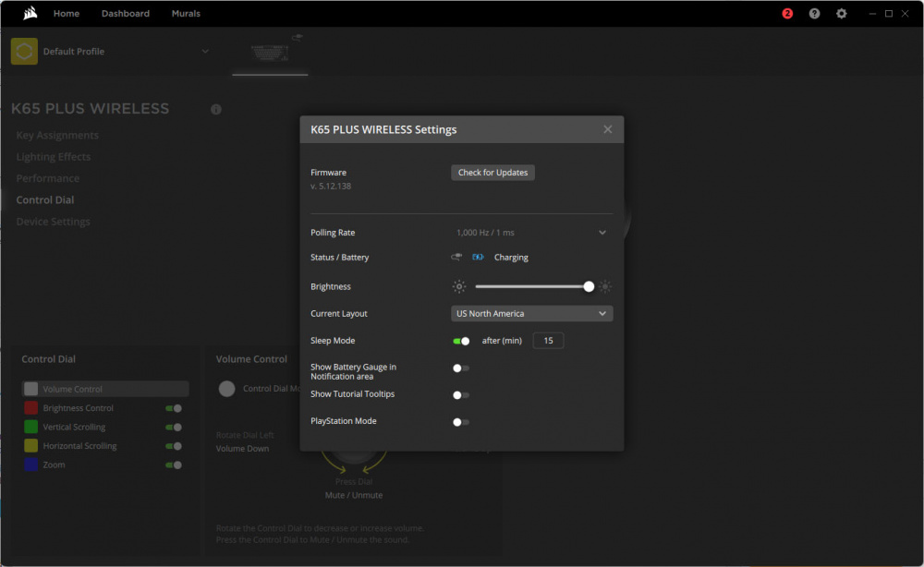Viewport: 924px width, 567px height.
Task: Select Control Dial in sidebar
Action: coord(44,200)
